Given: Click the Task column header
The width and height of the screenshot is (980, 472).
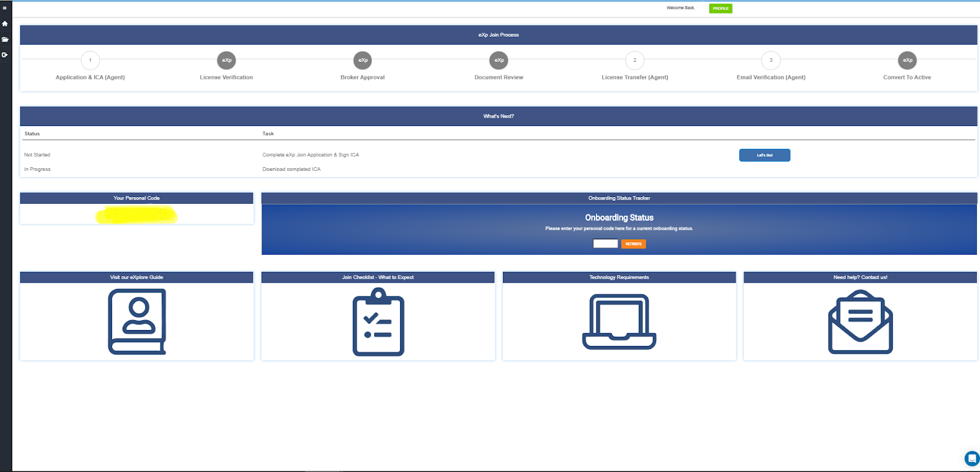Looking at the screenshot, I should (x=268, y=133).
